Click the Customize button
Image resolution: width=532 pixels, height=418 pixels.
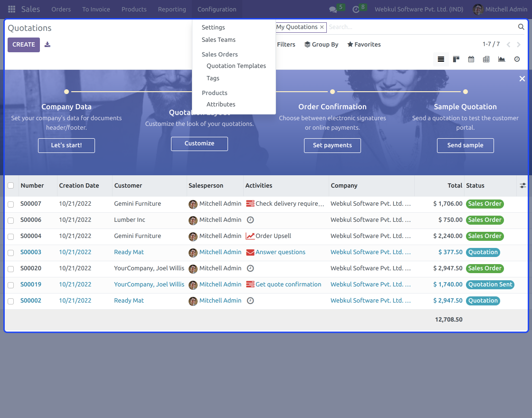coord(199,143)
